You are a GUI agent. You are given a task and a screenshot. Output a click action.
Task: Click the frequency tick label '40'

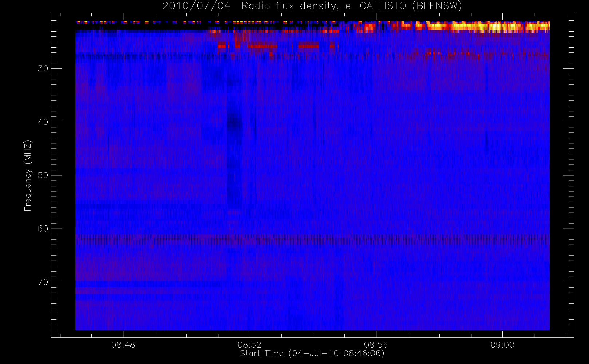click(x=43, y=122)
